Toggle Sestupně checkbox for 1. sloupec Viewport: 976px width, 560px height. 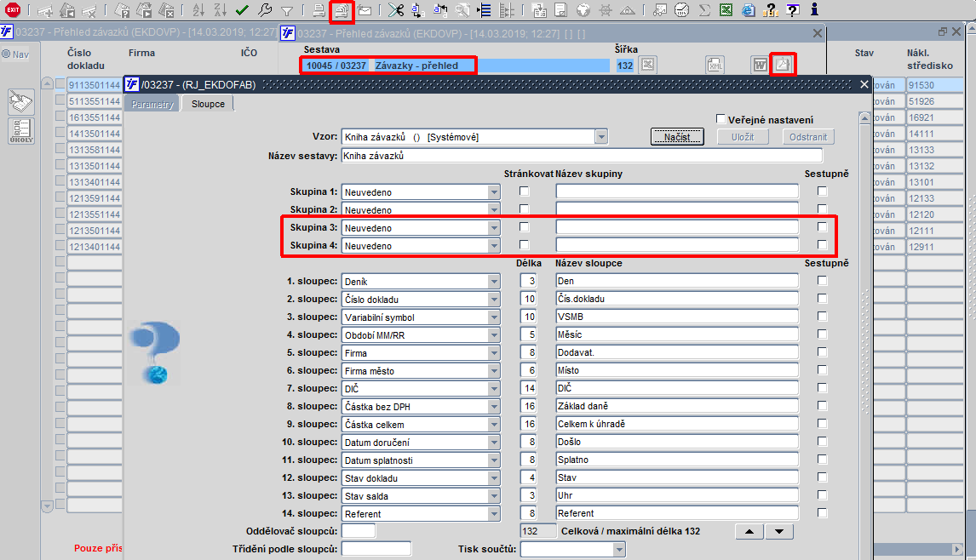(822, 281)
